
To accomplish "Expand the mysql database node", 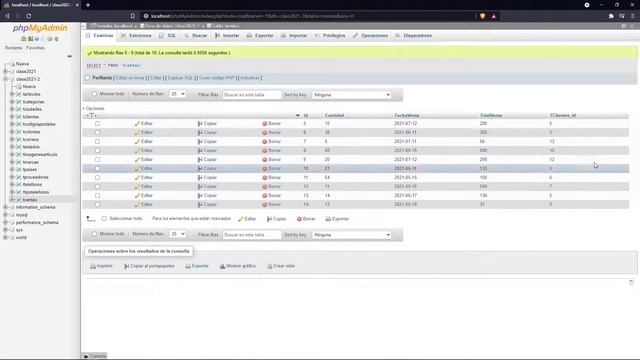I will (5, 215).
